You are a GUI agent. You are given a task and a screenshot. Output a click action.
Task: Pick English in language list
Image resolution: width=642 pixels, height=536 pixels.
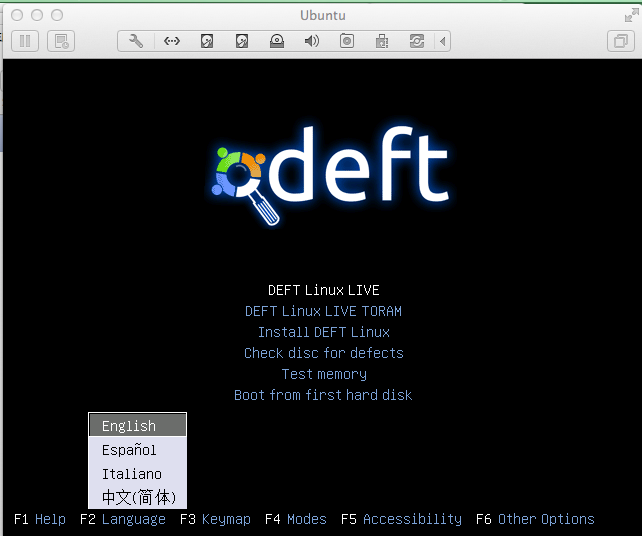(138, 426)
